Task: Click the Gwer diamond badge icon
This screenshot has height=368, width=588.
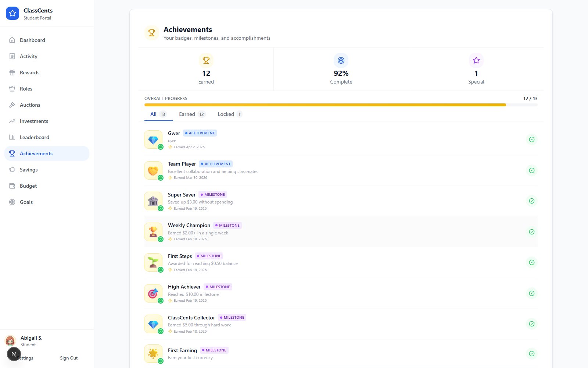Action: [153, 140]
